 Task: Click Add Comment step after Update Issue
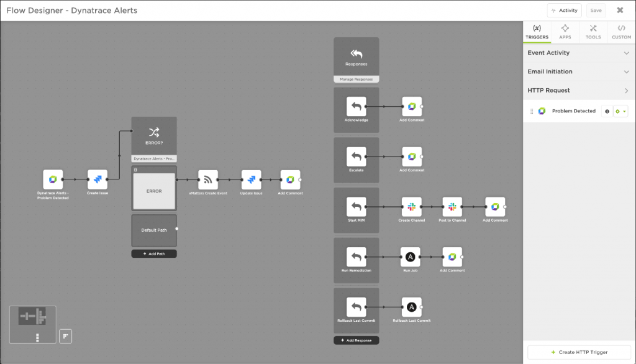tap(291, 180)
